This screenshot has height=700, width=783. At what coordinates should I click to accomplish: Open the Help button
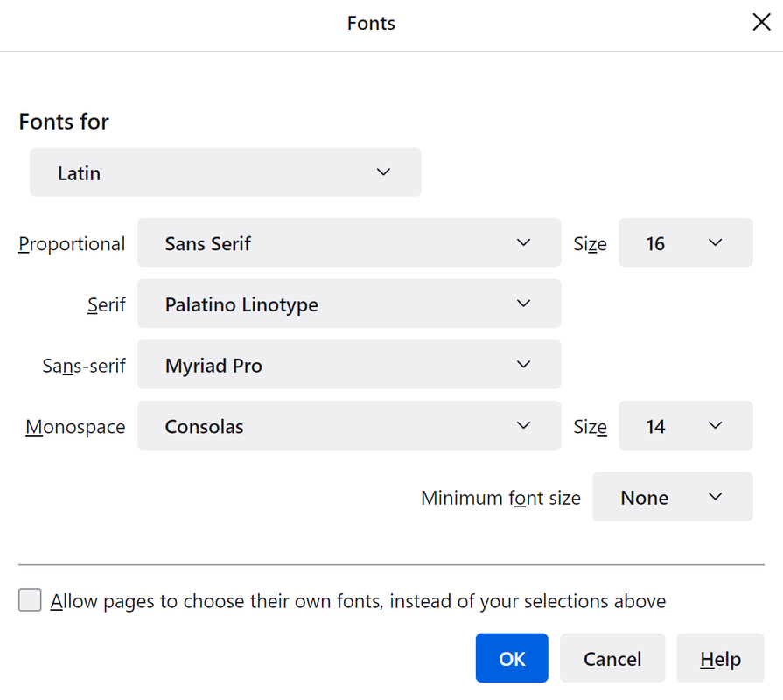click(x=720, y=658)
